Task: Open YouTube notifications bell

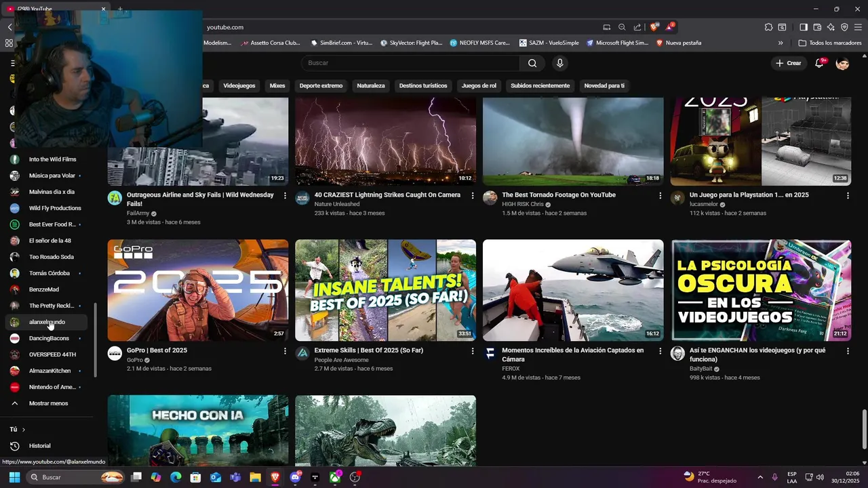Action: click(819, 63)
